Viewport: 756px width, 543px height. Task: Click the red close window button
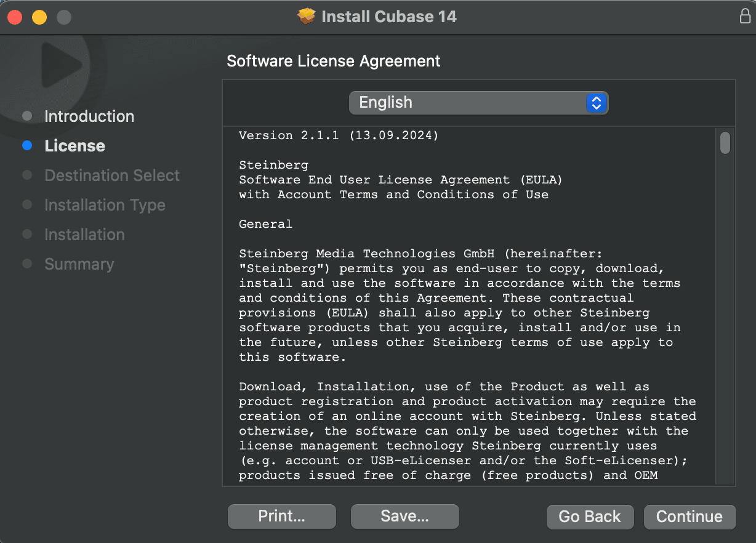click(x=15, y=17)
